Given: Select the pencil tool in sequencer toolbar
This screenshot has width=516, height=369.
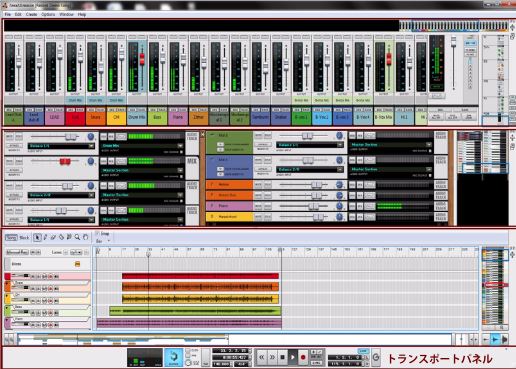Looking at the screenshot, I should tap(45, 237).
